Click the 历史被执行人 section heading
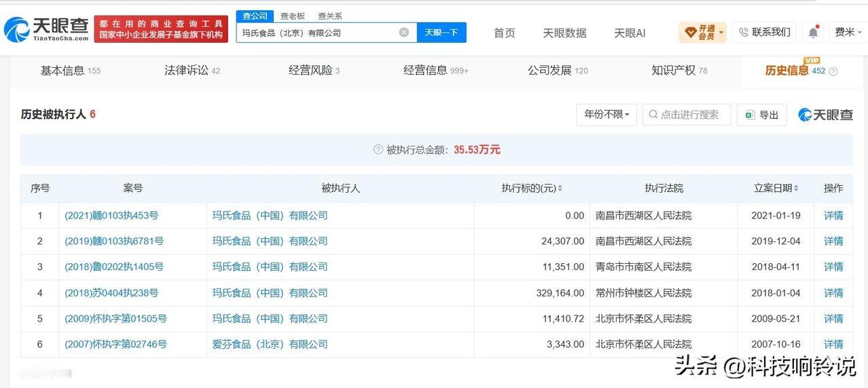This screenshot has height=388, width=868. (53, 115)
